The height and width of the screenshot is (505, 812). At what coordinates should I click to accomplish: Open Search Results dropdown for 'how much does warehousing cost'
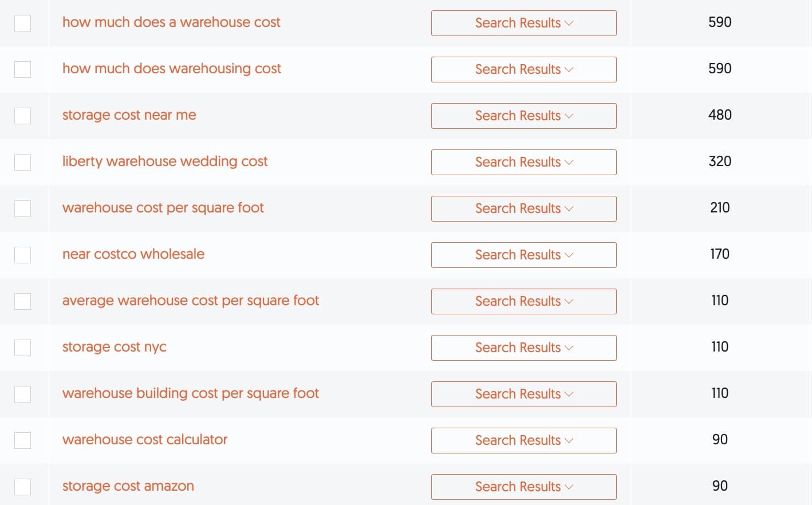point(523,69)
